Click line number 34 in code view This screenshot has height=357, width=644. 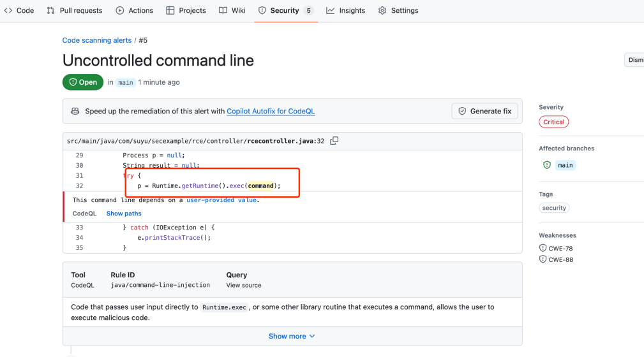79,238
